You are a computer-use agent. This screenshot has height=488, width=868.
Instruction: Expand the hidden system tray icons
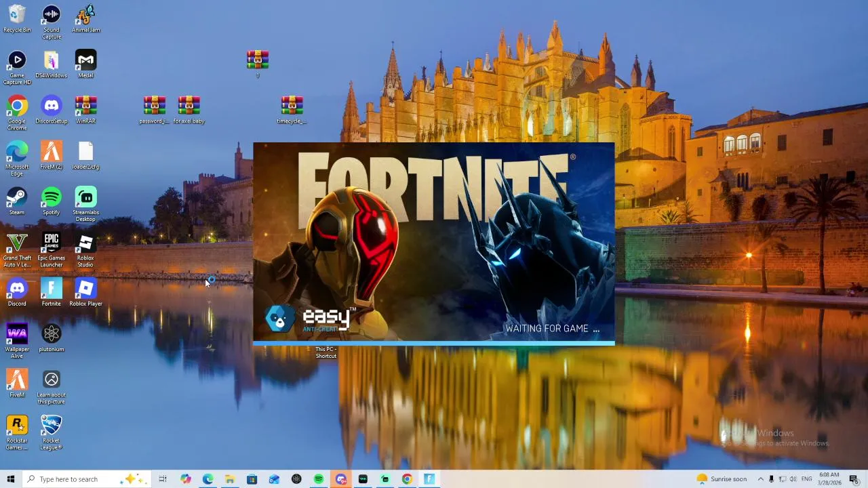(x=760, y=479)
